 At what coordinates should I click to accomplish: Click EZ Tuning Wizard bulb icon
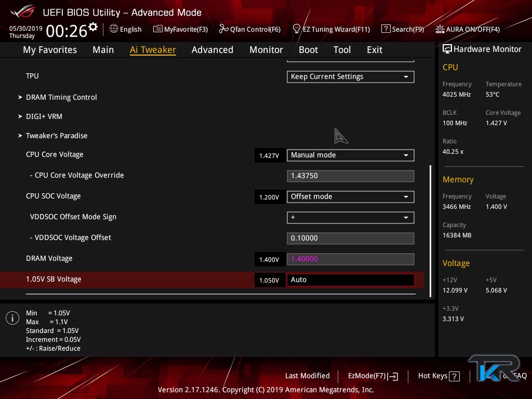point(296,29)
